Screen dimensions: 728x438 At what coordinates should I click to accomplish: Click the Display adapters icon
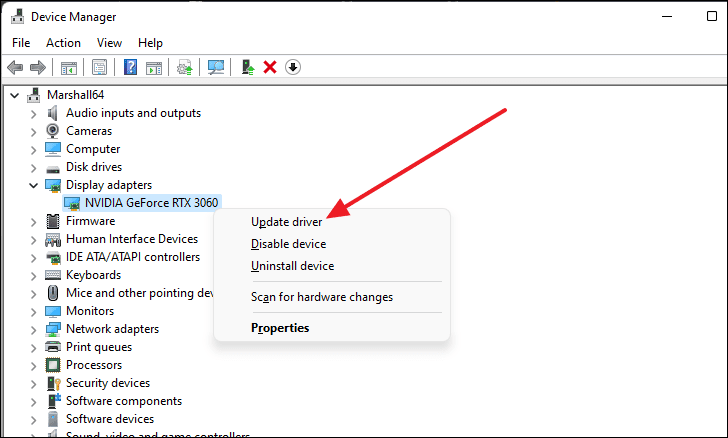(x=53, y=185)
